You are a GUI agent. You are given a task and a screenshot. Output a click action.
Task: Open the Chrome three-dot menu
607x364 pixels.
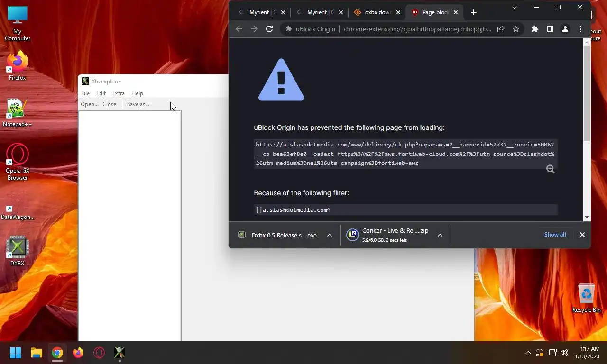point(580,29)
